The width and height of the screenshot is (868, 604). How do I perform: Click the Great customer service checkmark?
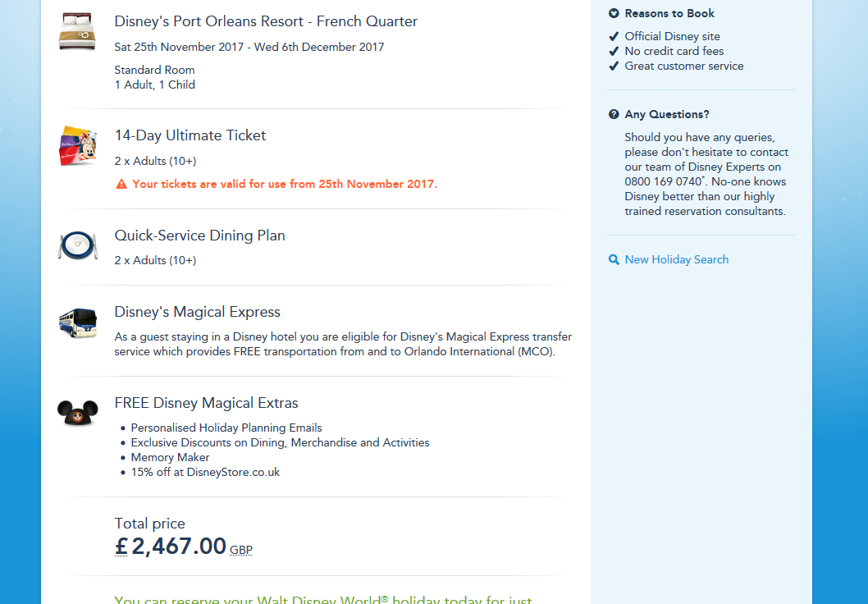(614, 66)
